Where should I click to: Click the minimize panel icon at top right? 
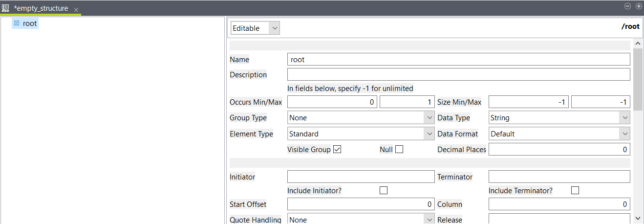628,6
